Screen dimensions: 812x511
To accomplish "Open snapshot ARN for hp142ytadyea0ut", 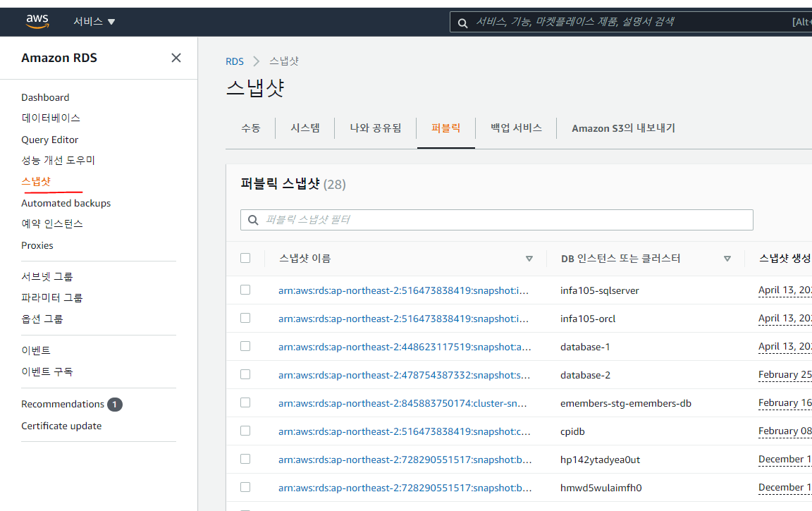I will click(405, 460).
